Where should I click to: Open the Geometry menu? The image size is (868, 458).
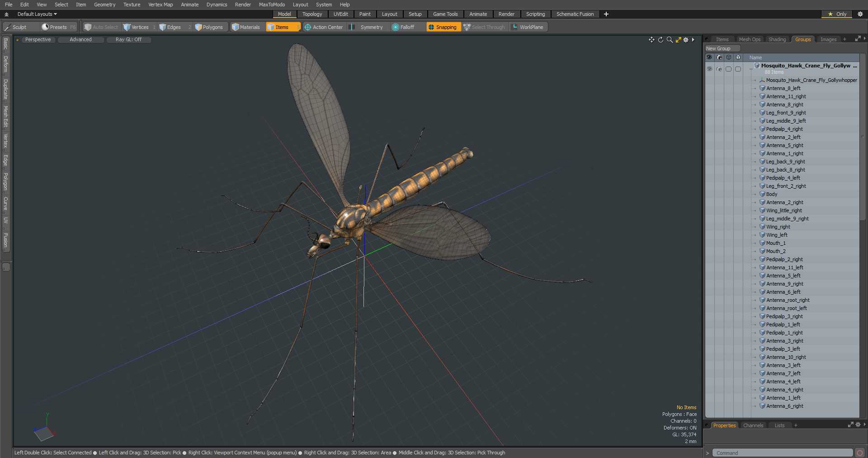coord(104,5)
